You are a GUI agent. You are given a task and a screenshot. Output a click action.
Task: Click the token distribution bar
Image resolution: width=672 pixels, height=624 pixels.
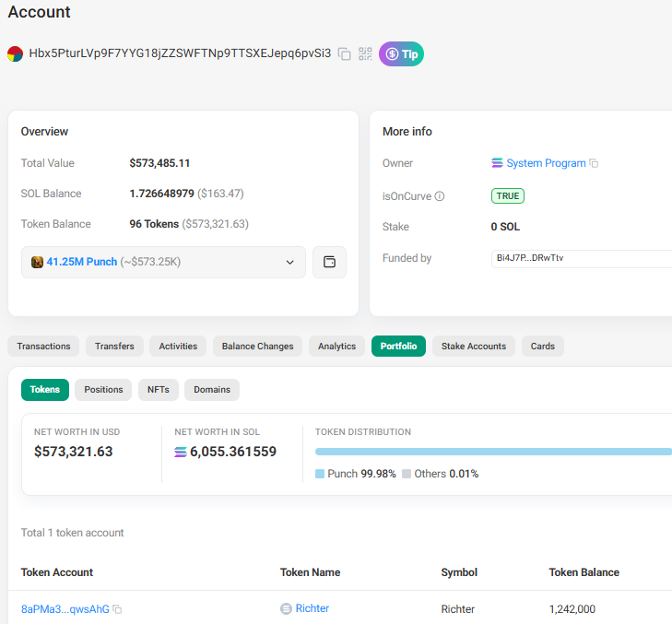pos(493,452)
